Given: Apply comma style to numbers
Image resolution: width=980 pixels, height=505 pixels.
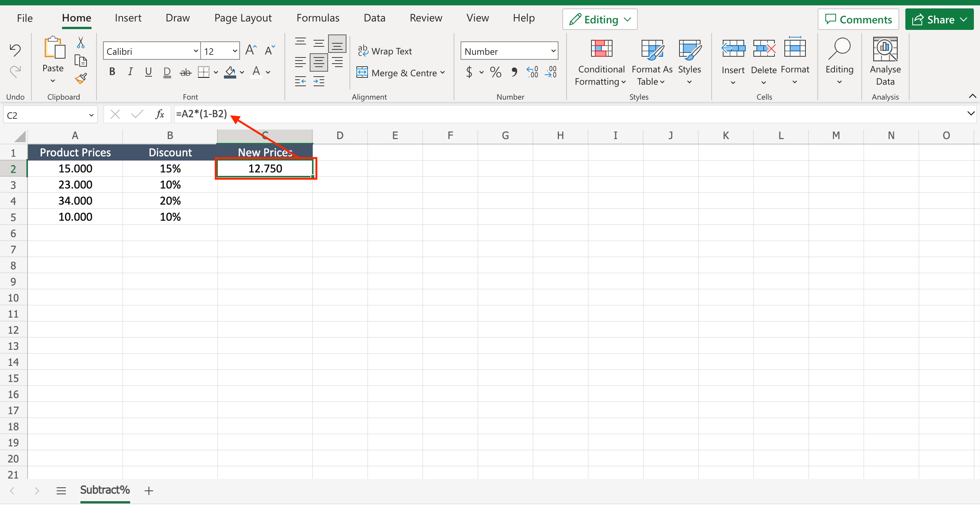Looking at the screenshot, I should [x=514, y=72].
